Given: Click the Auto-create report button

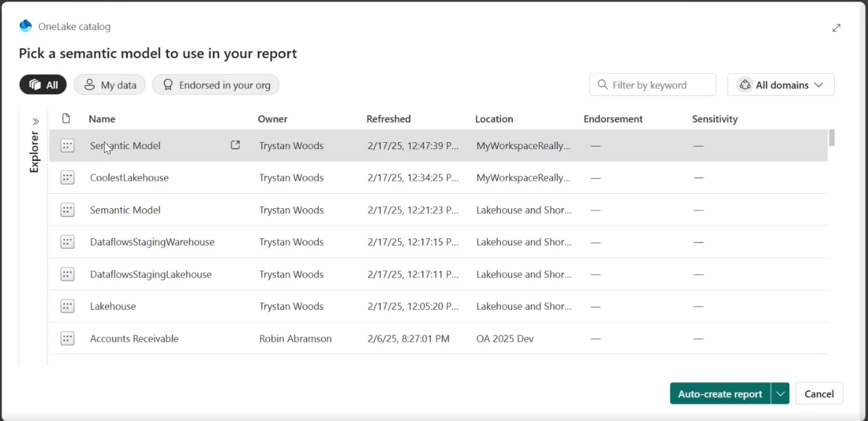Looking at the screenshot, I should (x=719, y=393).
